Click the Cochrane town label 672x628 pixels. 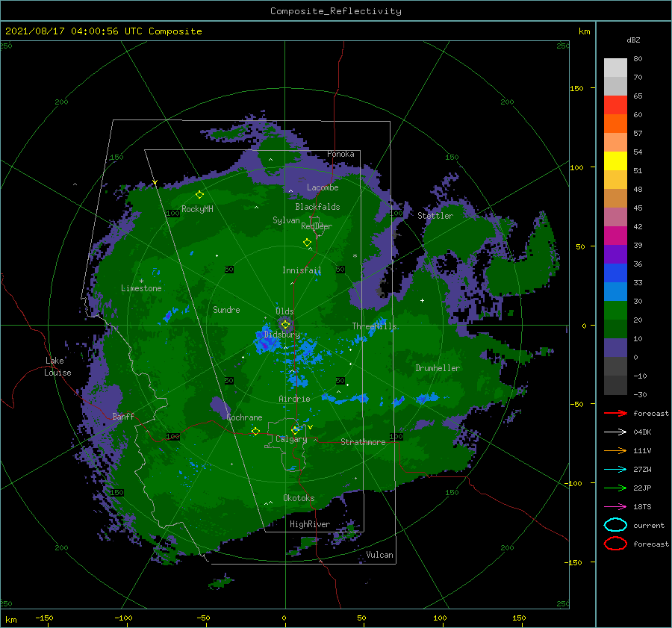point(244,417)
